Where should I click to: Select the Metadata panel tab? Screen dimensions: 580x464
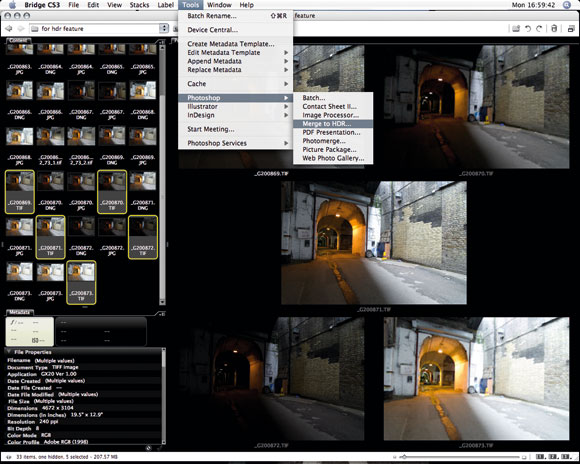tap(20, 312)
